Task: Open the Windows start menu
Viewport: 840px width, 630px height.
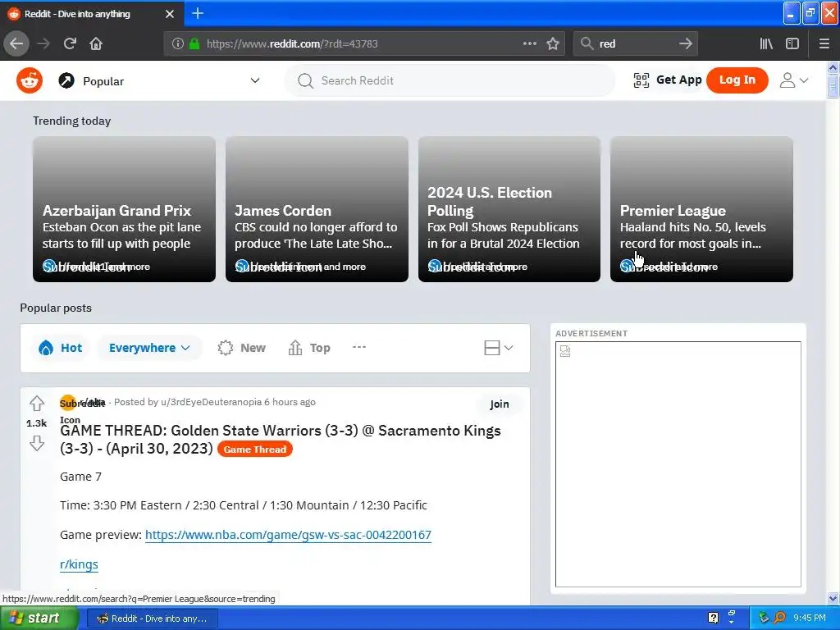Action: [39, 618]
